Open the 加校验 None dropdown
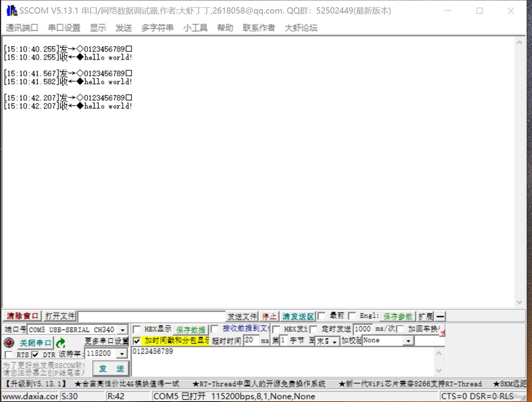Viewport: 532px width, 402px height. point(409,341)
